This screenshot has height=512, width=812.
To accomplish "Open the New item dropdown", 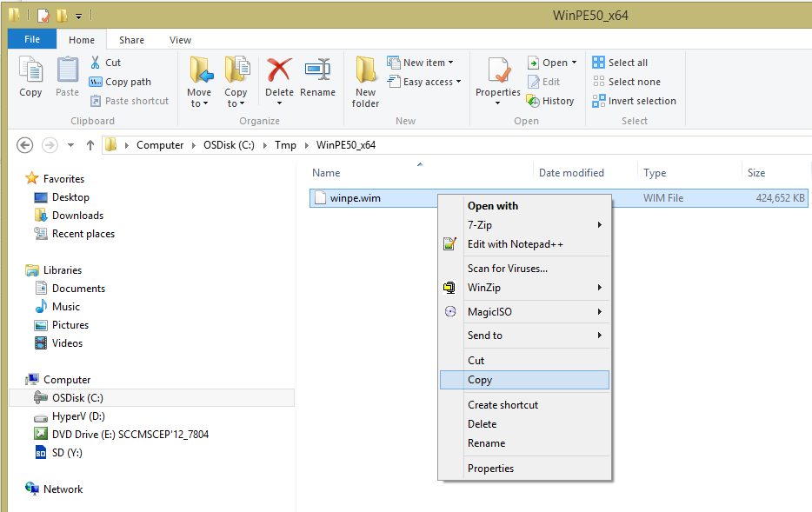I will pos(420,63).
